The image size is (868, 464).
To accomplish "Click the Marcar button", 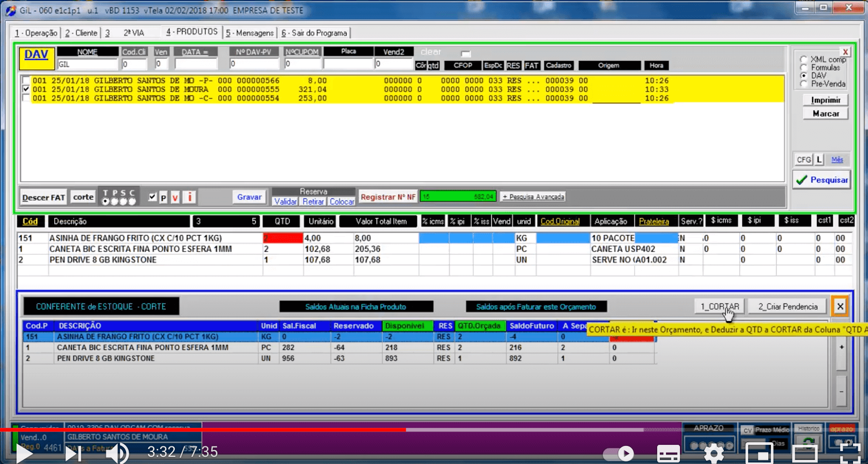I will click(x=826, y=113).
